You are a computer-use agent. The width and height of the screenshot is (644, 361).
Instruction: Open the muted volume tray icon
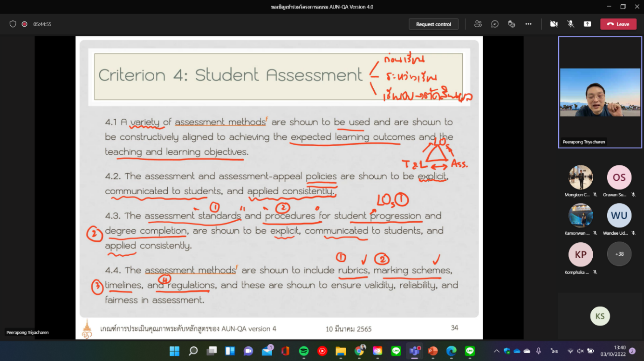point(580,351)
